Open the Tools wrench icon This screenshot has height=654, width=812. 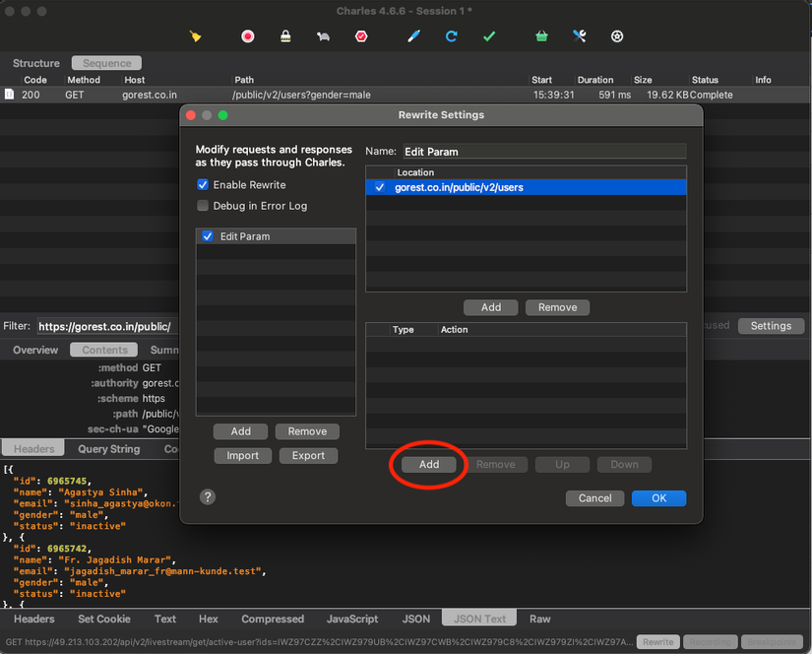point(579,36)
